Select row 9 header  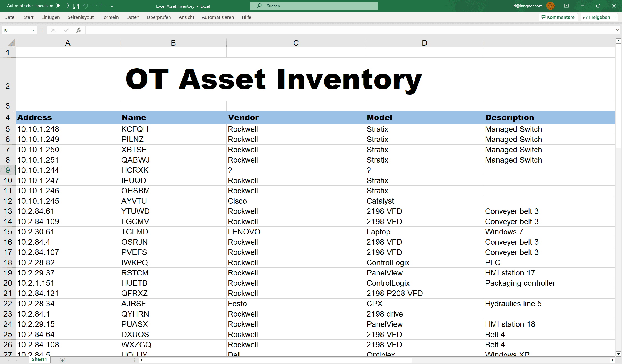pyautogui.click(x=8, y=170)
